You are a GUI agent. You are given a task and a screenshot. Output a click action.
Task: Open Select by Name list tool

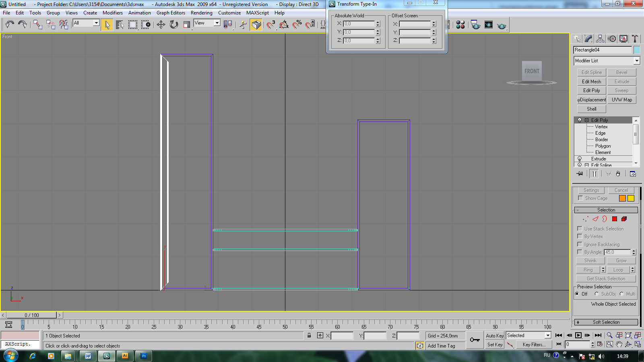[x=120, y=25]
